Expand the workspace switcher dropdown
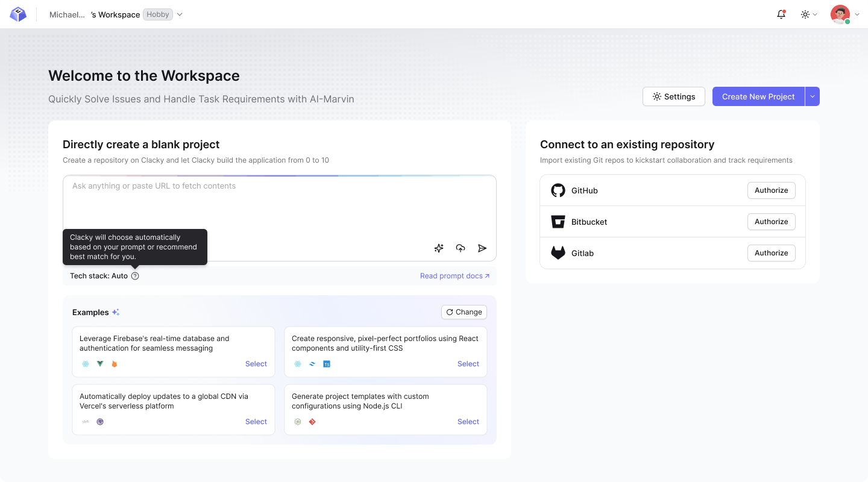The width and height of the screenshot is (868, 482). coord(180,14)
